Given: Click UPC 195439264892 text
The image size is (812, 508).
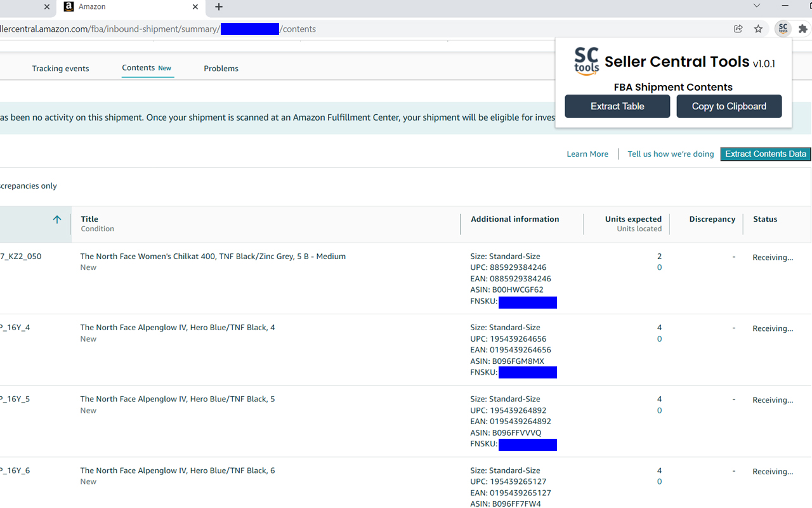Looking at the screenshot, I should [508, 410].
